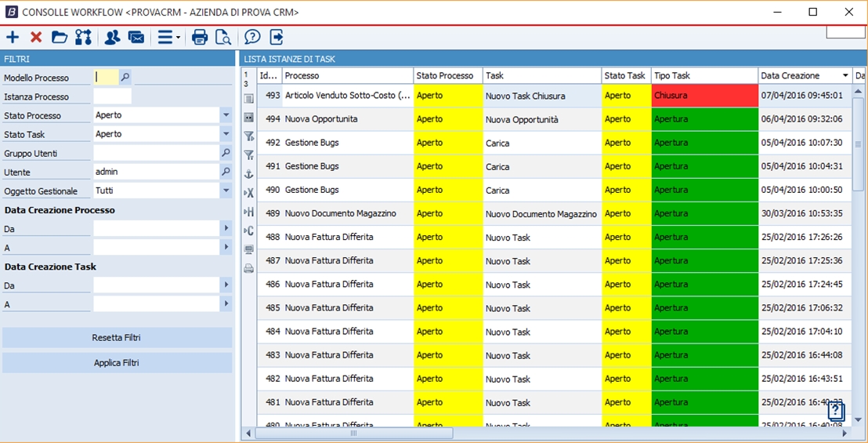
Task: Click the red X delete icon
Action: click(36, 37)
